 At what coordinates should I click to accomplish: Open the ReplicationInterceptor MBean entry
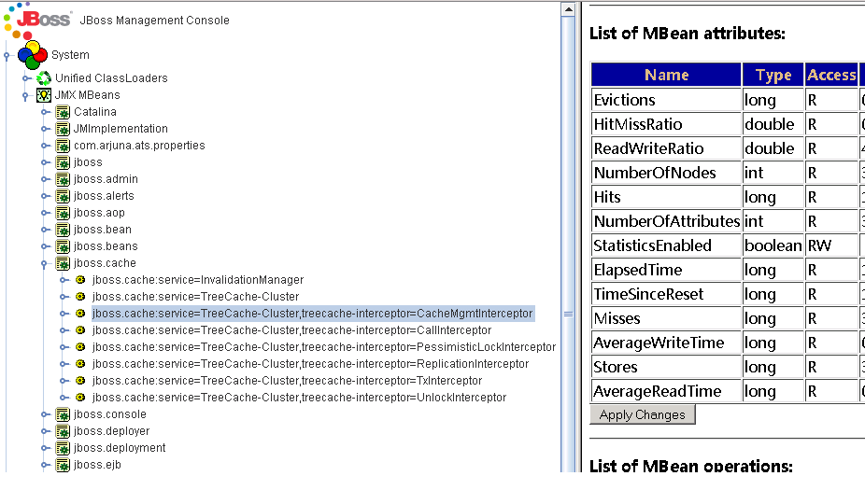point(310,364)
